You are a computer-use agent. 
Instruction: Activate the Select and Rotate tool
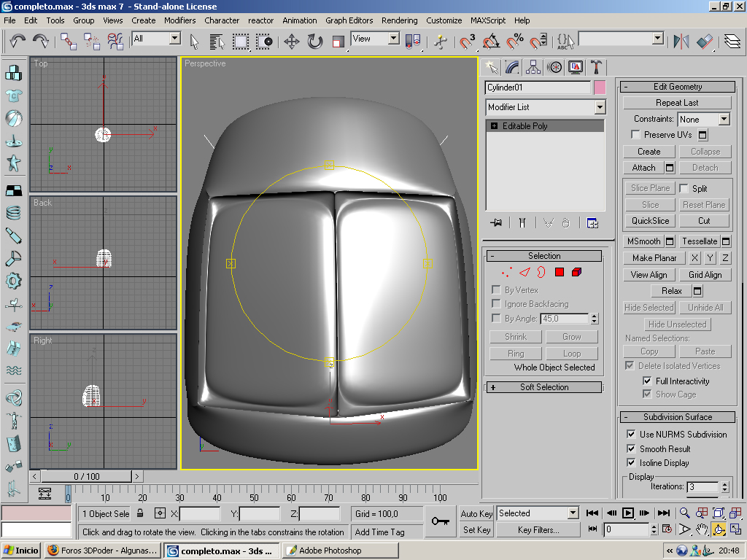(315, 41)
